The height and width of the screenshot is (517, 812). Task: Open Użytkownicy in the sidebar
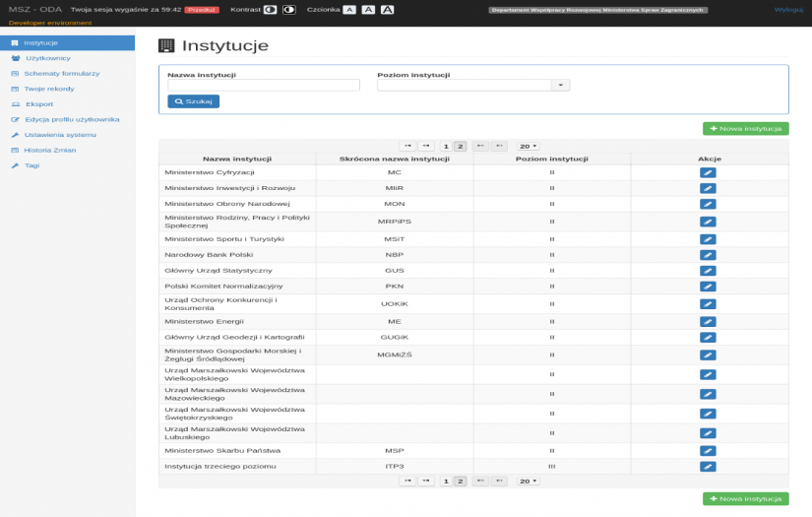[x=47, y=58]
